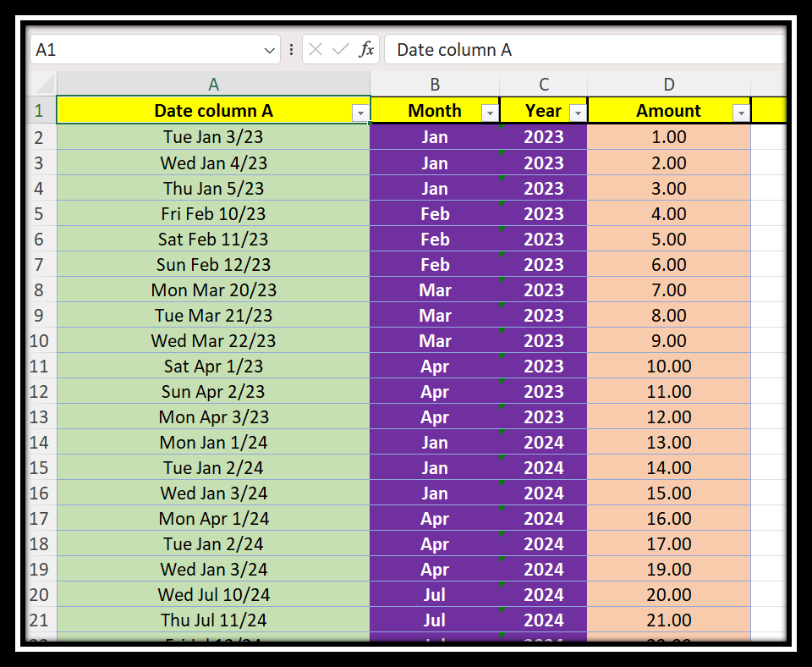Click cell Sat Feb 11/23
The height and width of the screenshot is (667, 812).
point(213,239)
